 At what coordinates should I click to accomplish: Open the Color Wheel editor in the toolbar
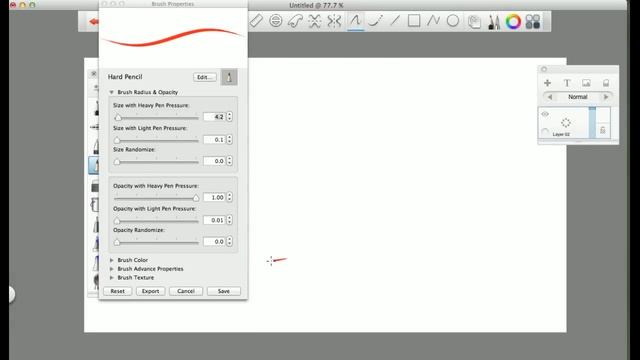click(513, 22)
